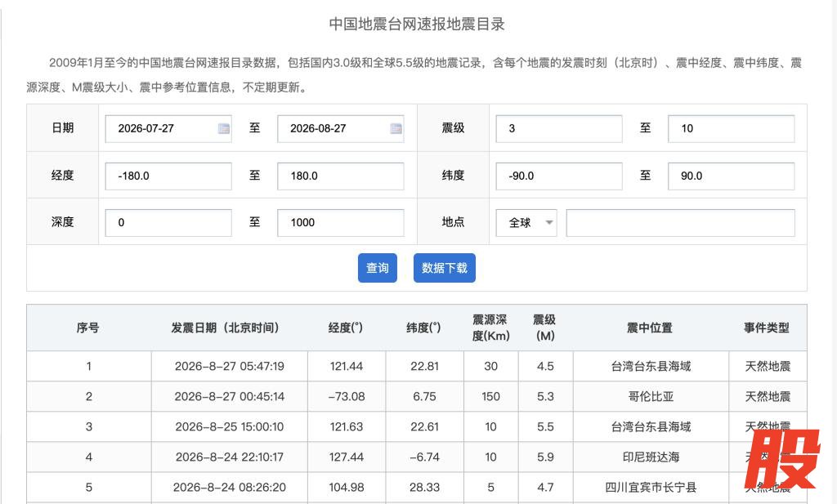Click latitude value 22.61
The height and width of the screenshot is (504, 837).
tap(424, 427)
